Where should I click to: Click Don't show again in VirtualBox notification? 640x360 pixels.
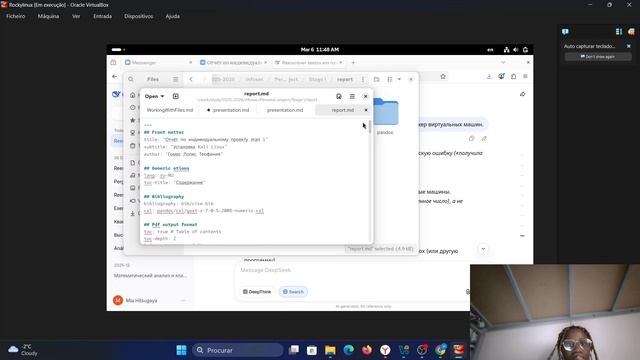click(598, 57)
